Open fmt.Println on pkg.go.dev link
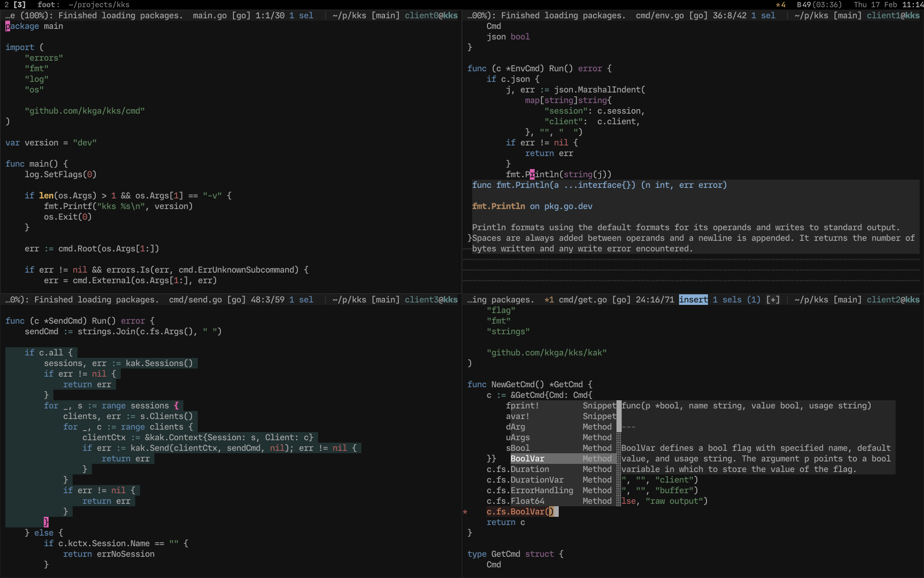The width and height of the screenshot is (924, 578). tap(532, 206)
